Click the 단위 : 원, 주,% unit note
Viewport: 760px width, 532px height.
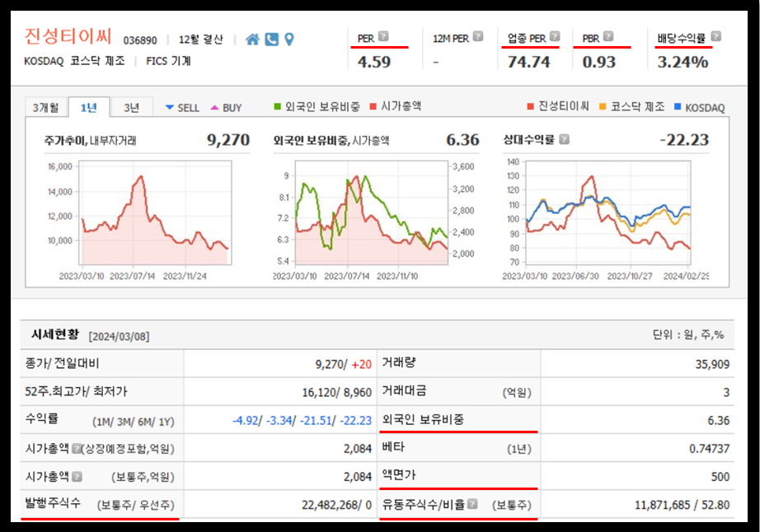(x=688, y=335)
